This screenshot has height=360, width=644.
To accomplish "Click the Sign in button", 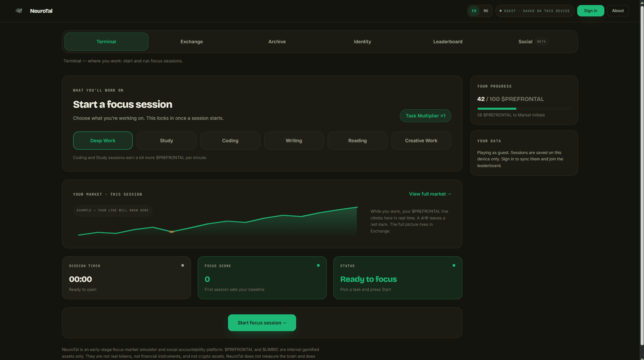I will point(591,11).
